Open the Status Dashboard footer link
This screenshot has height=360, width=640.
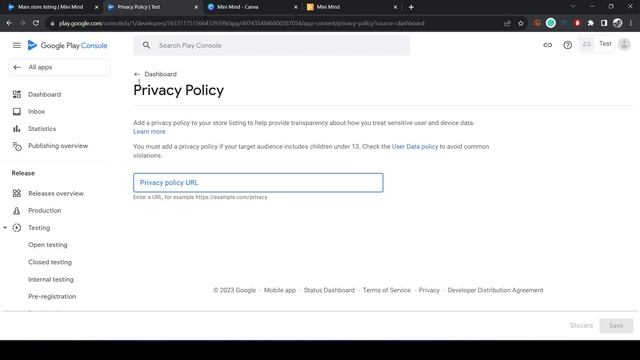coord(329,290)
